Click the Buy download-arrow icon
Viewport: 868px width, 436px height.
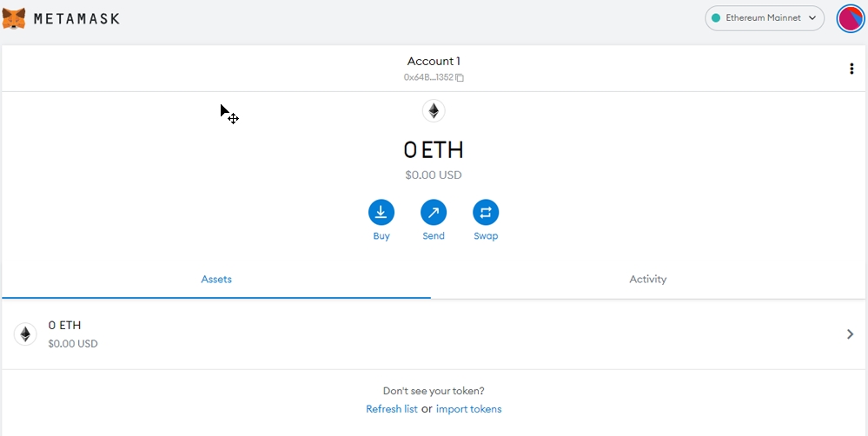click(381, 212)
